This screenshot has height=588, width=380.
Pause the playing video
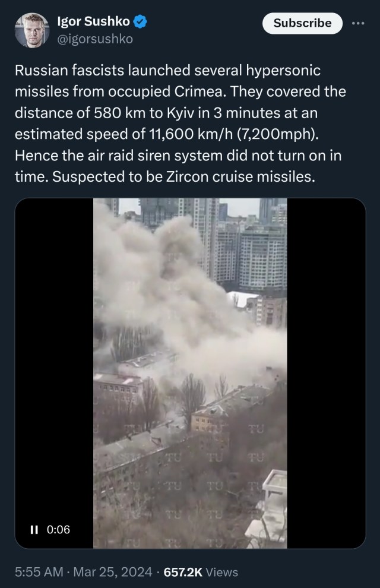[34, 529]
